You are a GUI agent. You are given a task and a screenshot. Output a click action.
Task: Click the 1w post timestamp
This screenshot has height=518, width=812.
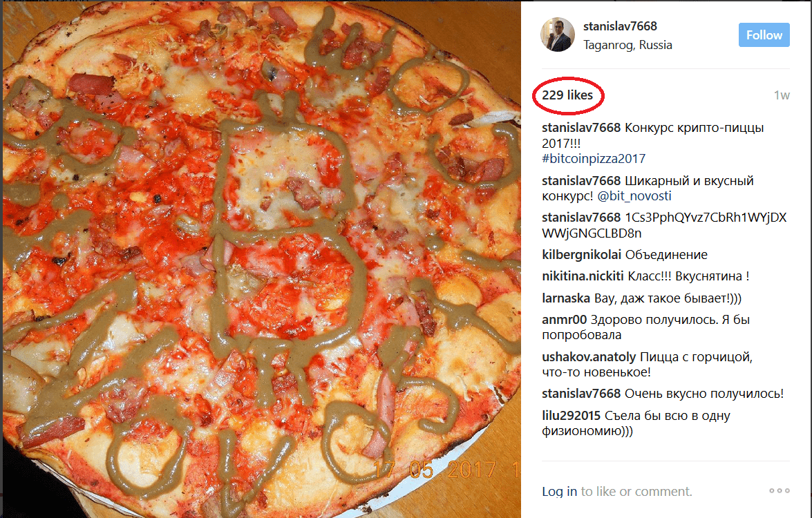point(782,95)
